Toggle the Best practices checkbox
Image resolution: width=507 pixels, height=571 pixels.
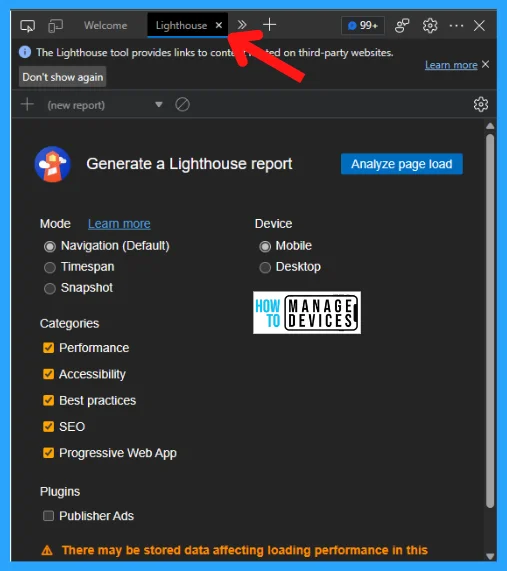(x=48, y=400)
